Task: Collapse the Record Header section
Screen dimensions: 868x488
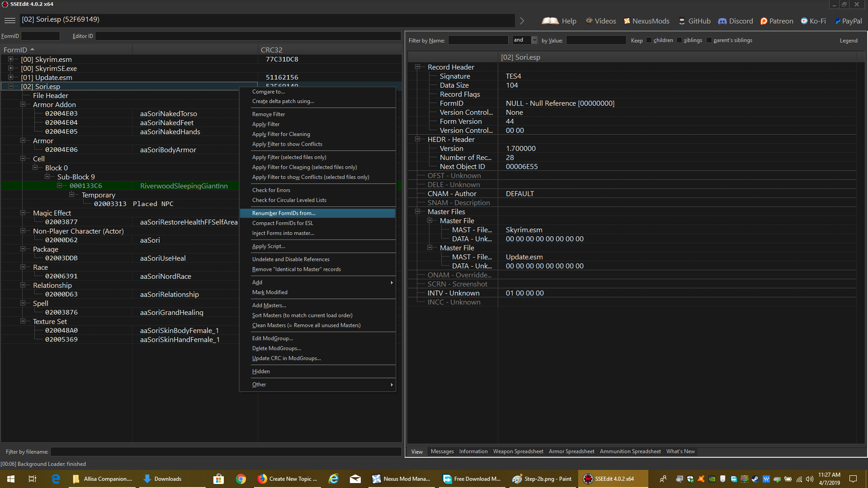Action: (x=417, y=67)
